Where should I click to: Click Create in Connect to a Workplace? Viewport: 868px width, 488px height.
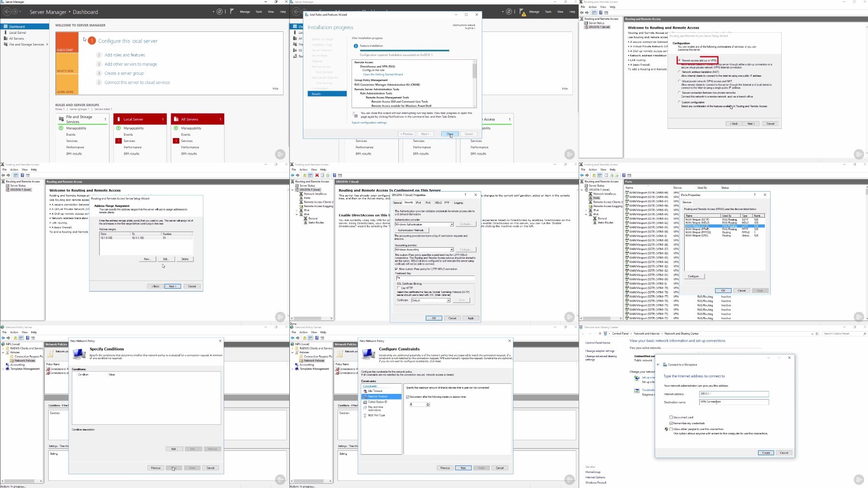766,453
